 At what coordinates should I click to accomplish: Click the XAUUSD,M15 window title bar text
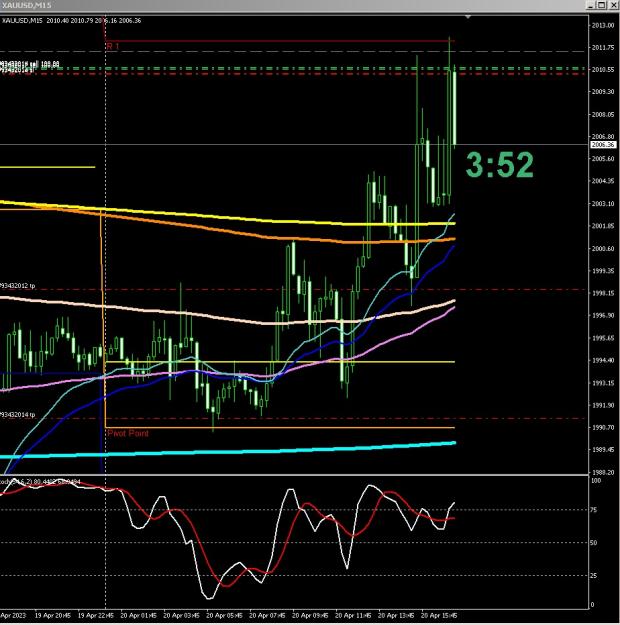pyautogui.click(x=26, y=5)
